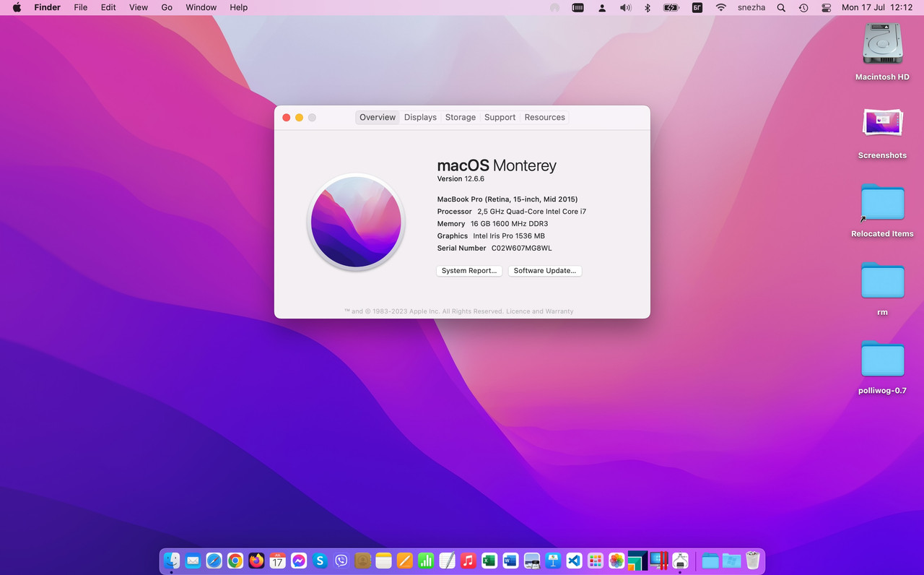Open the Edit menu
This screenshot has width=924, height=575.
point(108,7)
